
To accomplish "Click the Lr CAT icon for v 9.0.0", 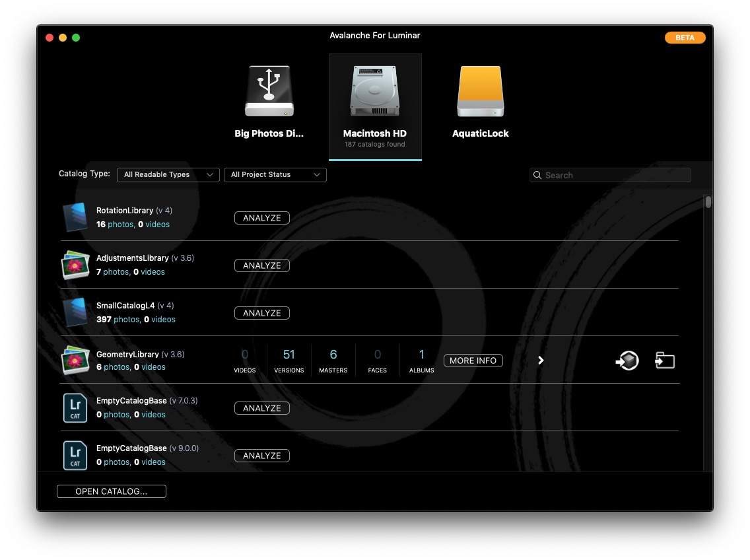I will pyautogui.click(x=75, y=455).
